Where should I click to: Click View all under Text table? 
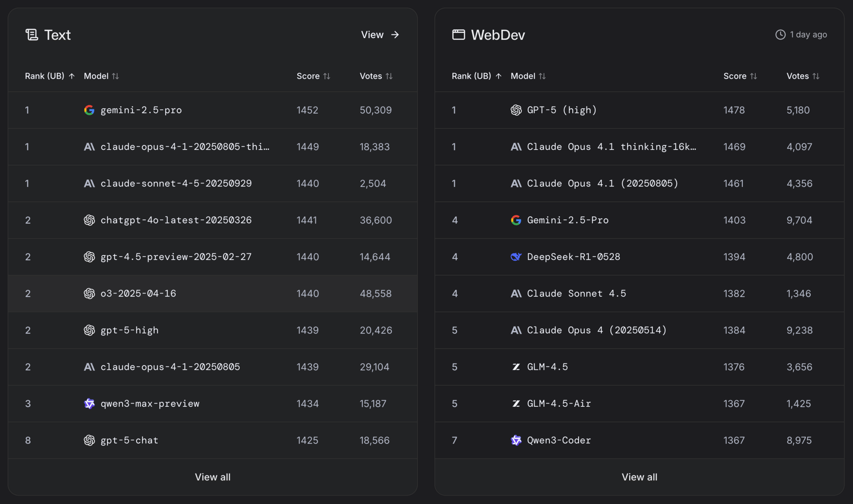[212, 477]
